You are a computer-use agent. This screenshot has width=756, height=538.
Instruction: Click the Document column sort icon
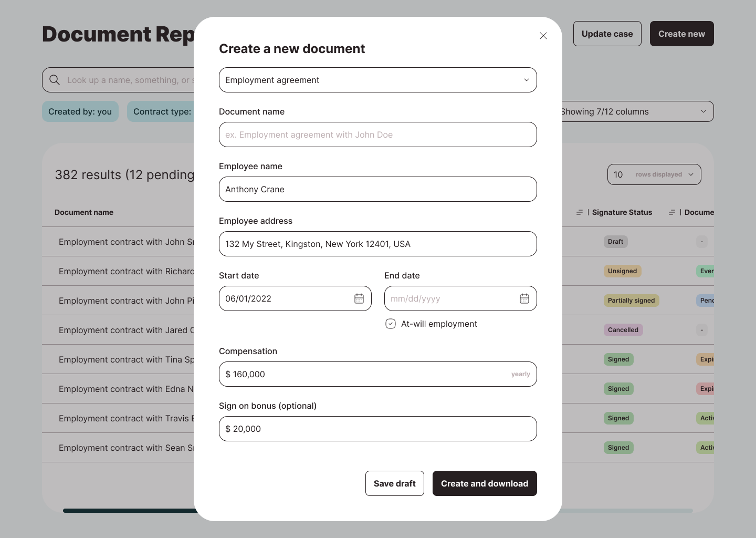pyautogui.click(x=672, y=212)
